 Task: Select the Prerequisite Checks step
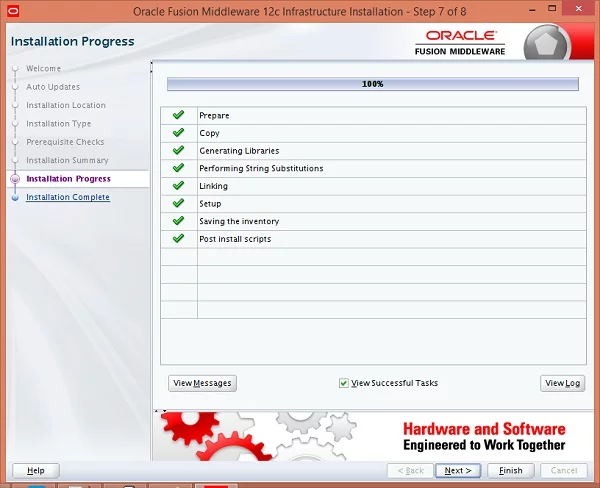point(65,142)
